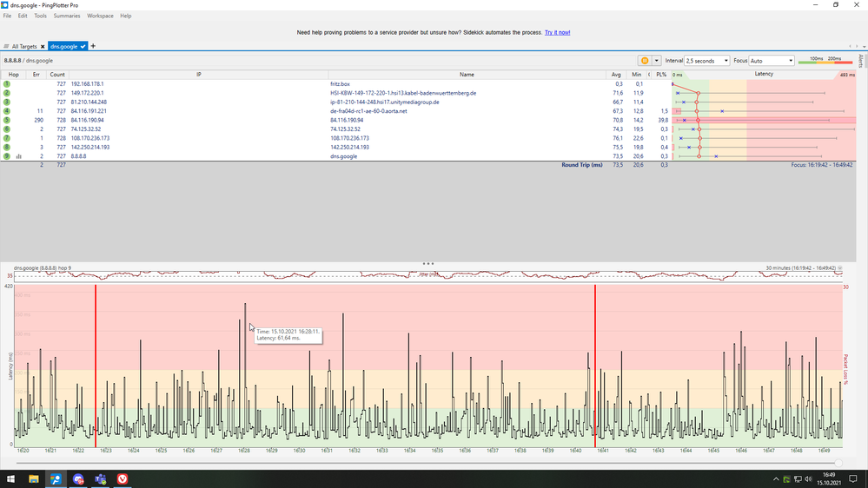Open Microsoft Teams from the taskbar
868x488 pixels.
[x=101, y=478]
